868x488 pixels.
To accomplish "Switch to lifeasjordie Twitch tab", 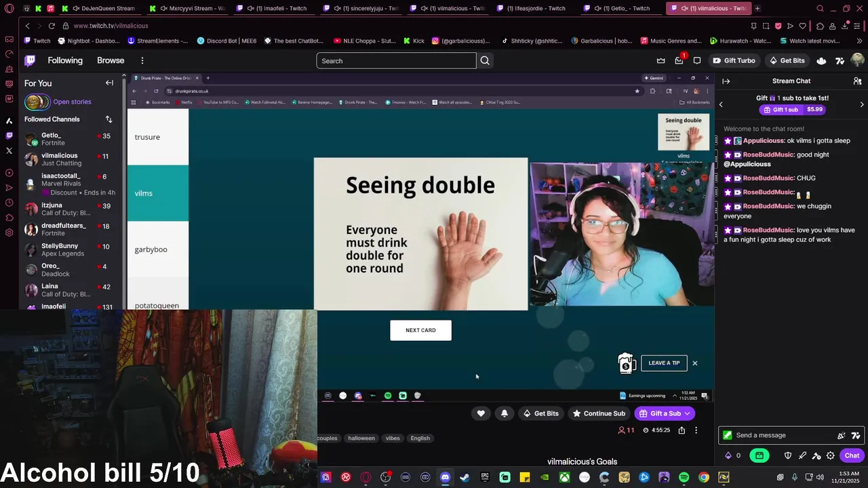I will tap(534, 8).
